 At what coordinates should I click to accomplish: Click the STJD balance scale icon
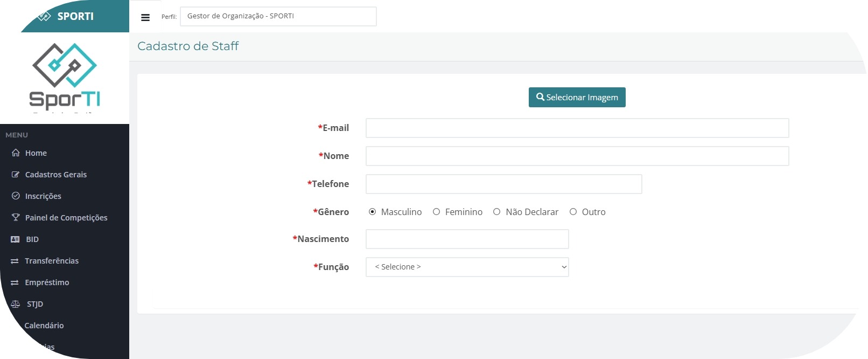[16, 304]
